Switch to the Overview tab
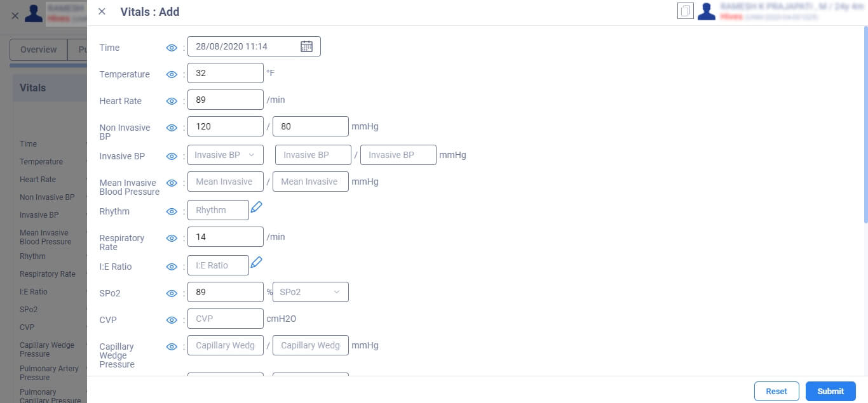Viewport: 868px width, 403px height. (x=38, y=50)
